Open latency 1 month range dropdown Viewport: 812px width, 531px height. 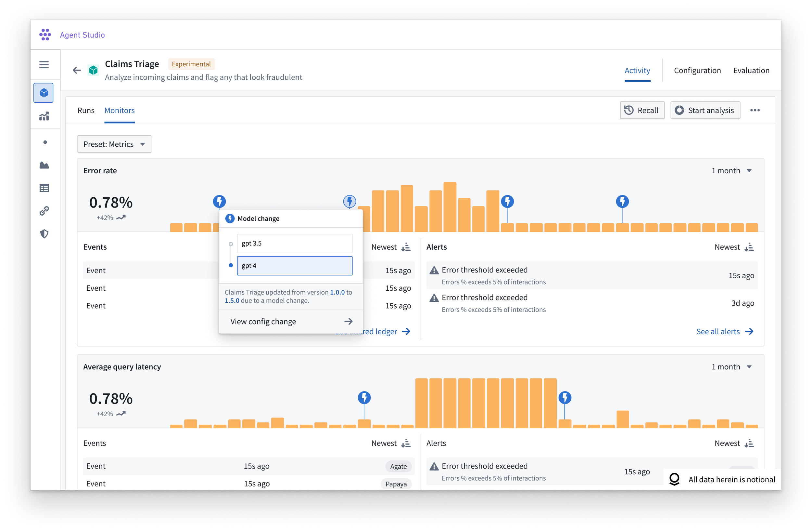pyautogui.click(x=731, y=367)
